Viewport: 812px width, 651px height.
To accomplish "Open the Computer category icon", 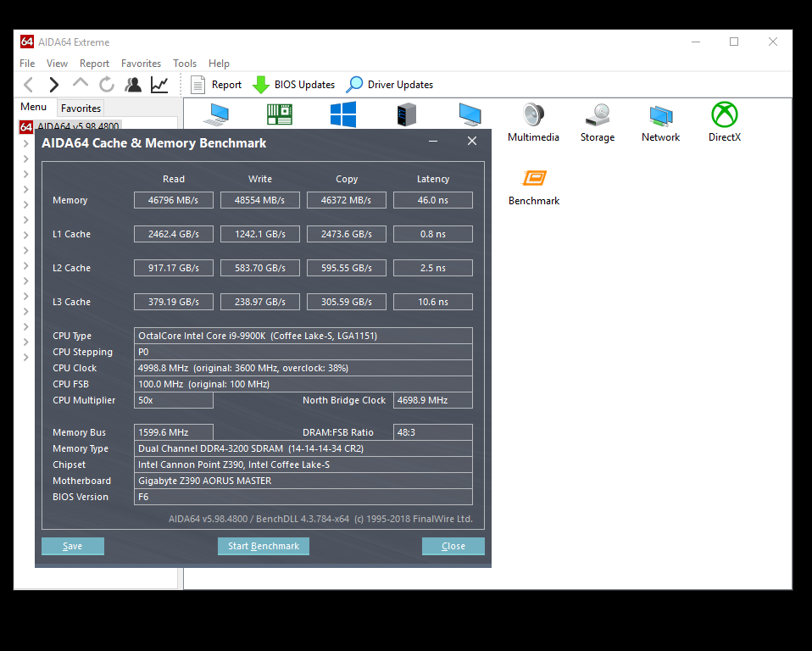I will coord(216,114).
